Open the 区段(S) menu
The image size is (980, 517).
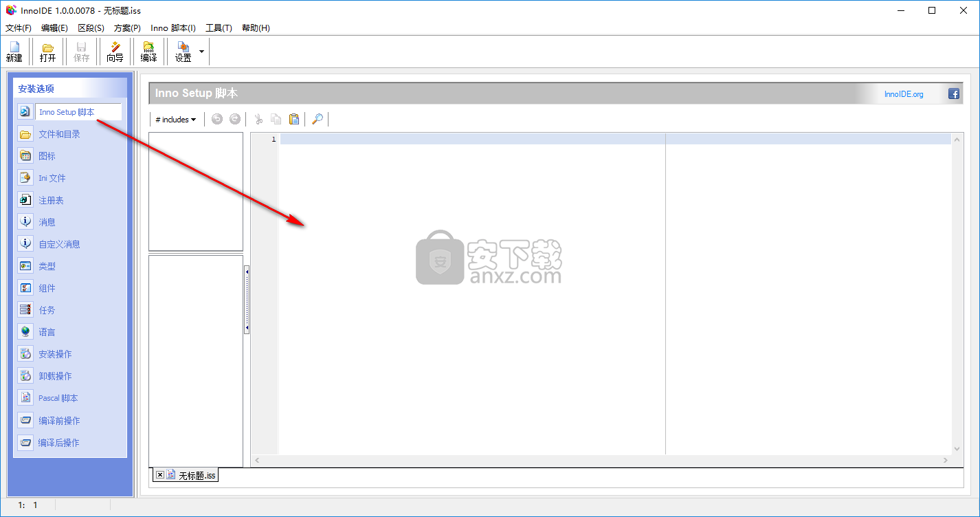91,28
